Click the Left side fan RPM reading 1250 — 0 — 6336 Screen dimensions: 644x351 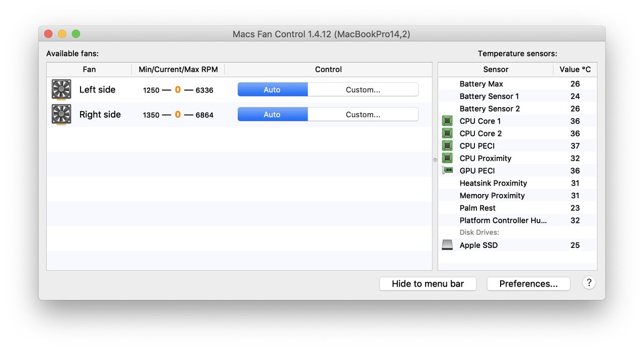(178, 90)
